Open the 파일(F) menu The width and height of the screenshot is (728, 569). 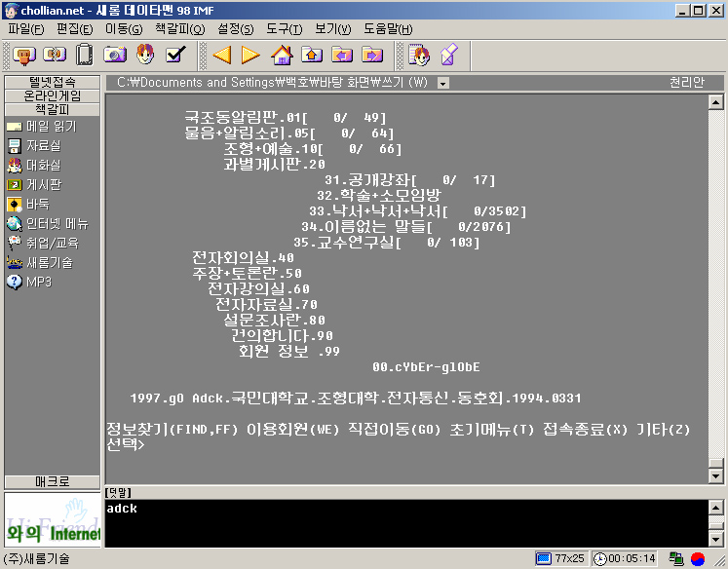[26, 29]
